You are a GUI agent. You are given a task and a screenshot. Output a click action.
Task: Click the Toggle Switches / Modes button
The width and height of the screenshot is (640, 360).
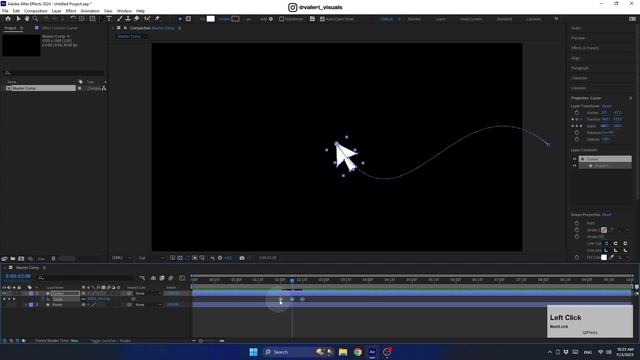coord(110,340)
